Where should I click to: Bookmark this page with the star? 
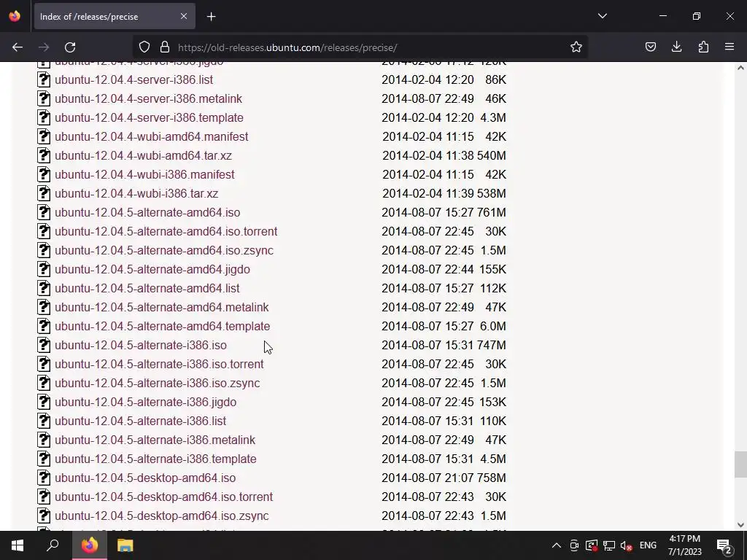coord(576,47)
